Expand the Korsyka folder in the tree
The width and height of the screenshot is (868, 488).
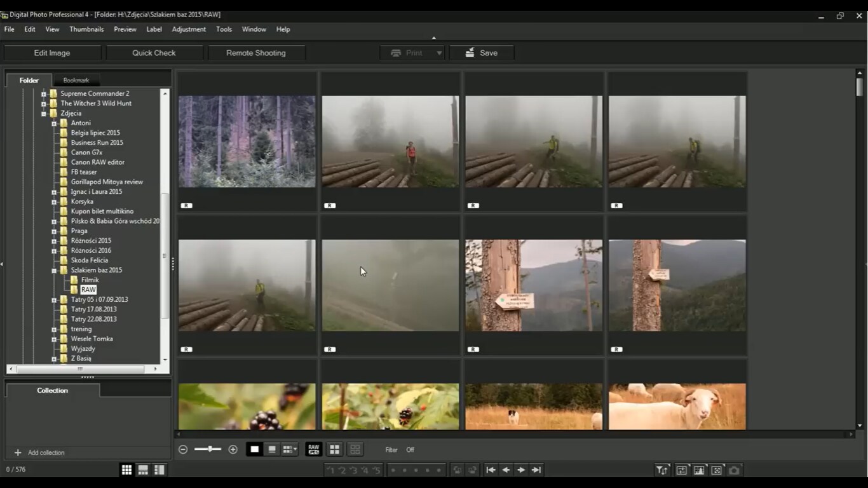tap(54, 201)
